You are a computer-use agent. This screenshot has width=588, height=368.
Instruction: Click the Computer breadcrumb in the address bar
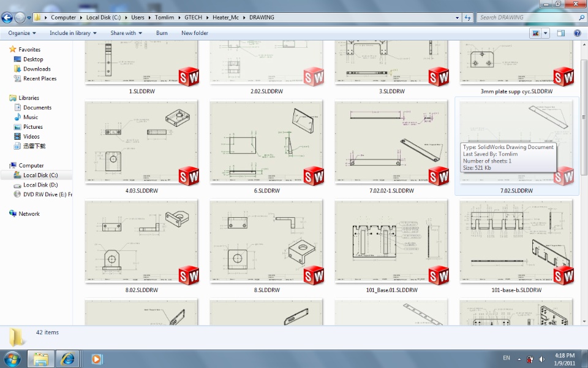63,17
